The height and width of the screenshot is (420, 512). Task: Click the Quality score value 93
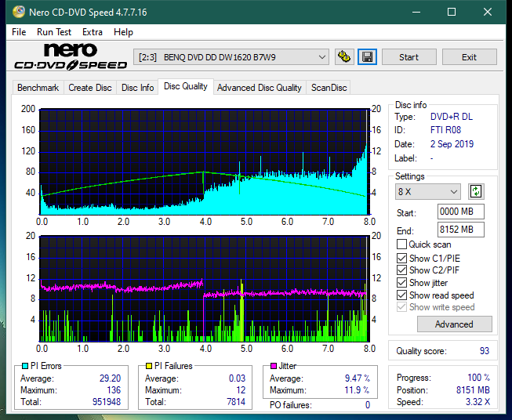485,351
